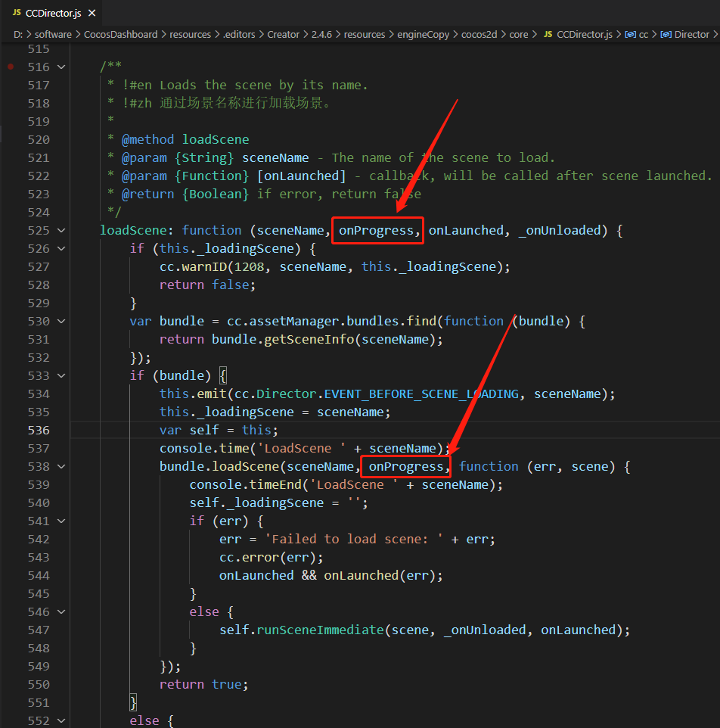720x728 pixels.
Task: Click JS icon in breadcrumb bar
Action: [x=548, y=34]
